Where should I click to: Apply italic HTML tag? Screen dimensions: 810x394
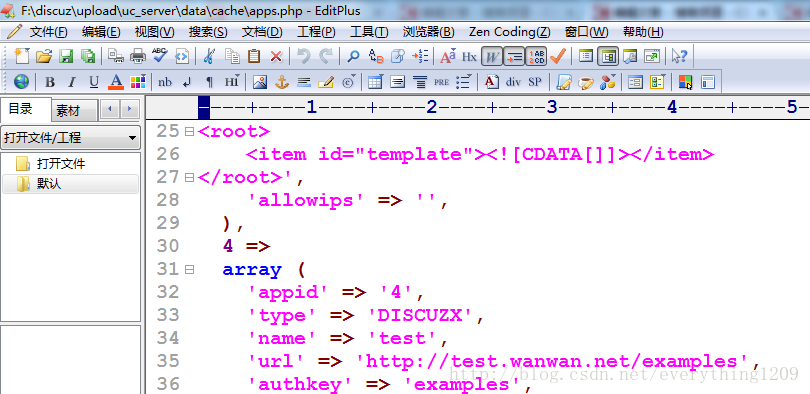tap(72, 82)
